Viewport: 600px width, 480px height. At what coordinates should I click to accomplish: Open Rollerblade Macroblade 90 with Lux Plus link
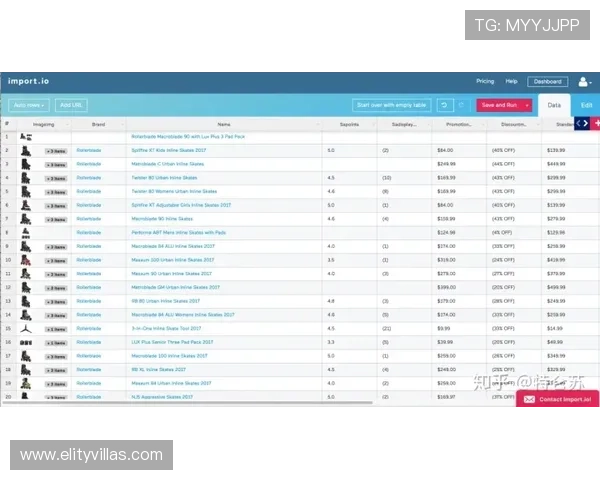coord(188,137)
